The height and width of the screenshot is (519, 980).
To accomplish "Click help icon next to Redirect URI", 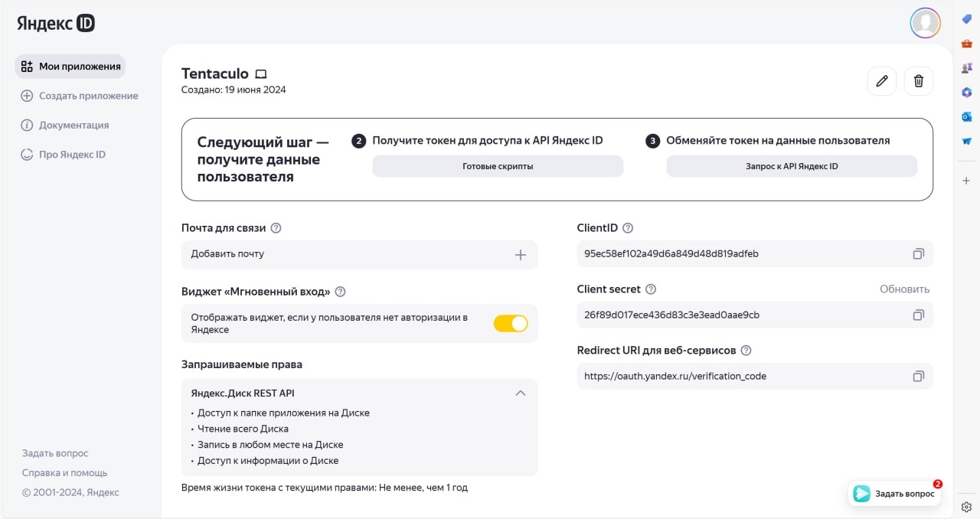I will point(746,351).
